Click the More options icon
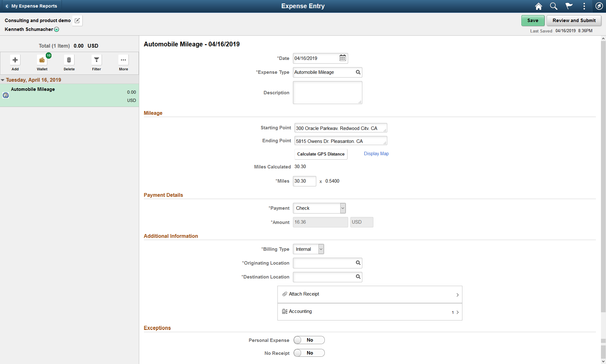The height and width of the screenshot is (364, 606). [123, 60]
